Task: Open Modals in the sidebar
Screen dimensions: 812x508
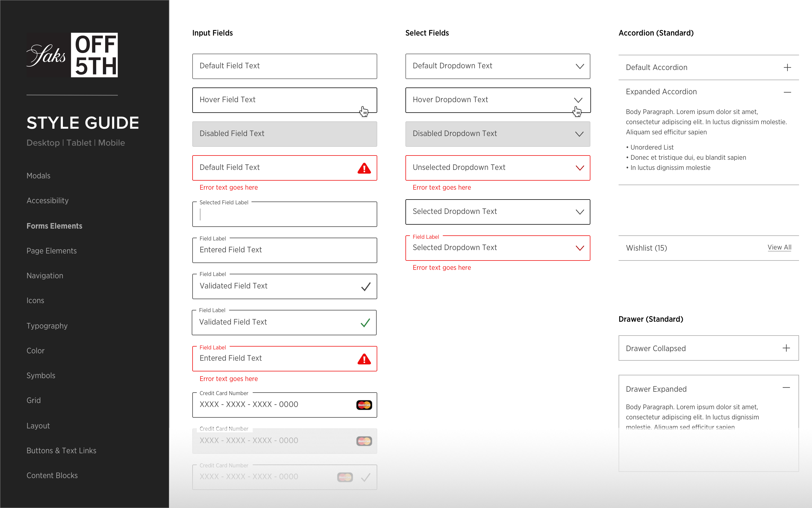Action: (39, 176)
